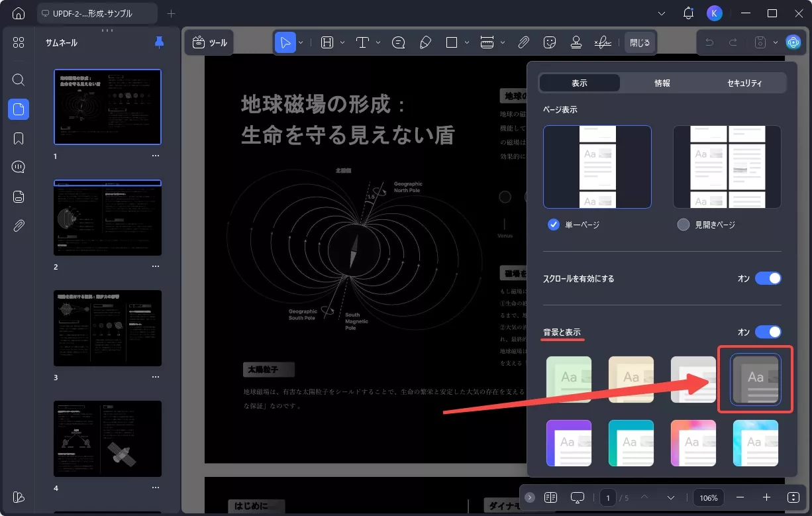Select the stamp tool

[x=576, y=42]
